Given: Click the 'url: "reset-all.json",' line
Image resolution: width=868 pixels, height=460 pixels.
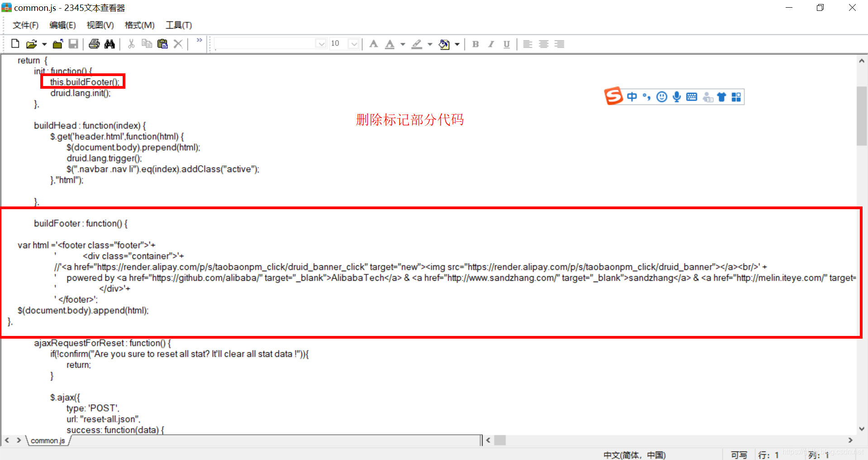Looking at the screenshot, I should click(x=104, y=419).
